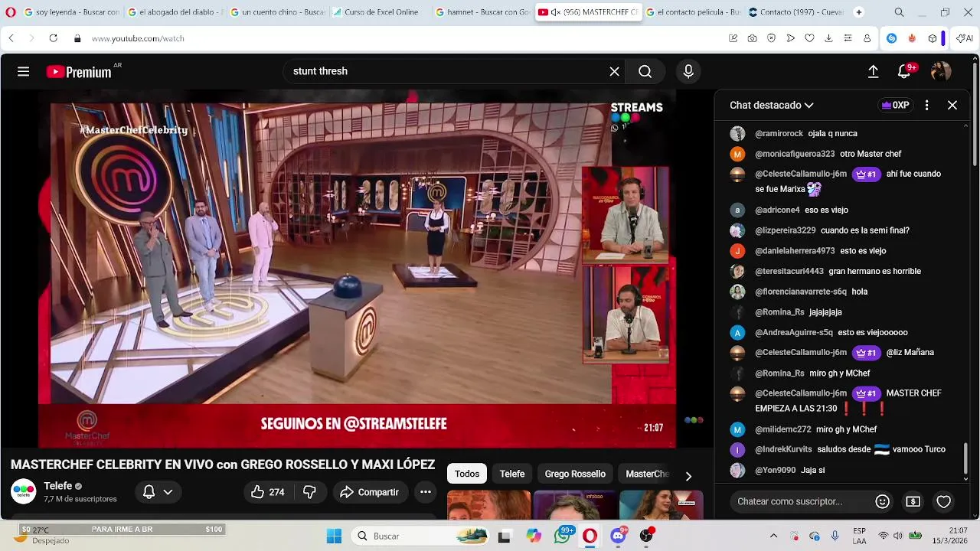Open the emoji picker in chat
This screenshot has height=551, width=980.
[x=882, y=501]
